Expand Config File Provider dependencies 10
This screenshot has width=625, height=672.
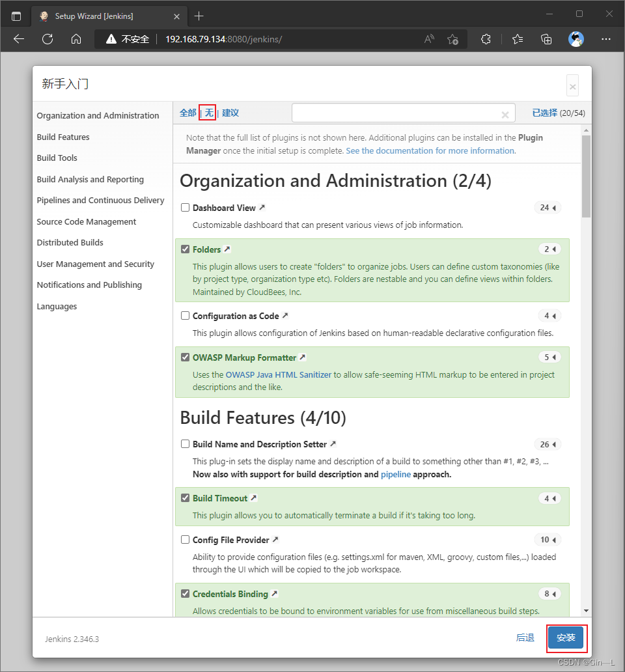548,540
